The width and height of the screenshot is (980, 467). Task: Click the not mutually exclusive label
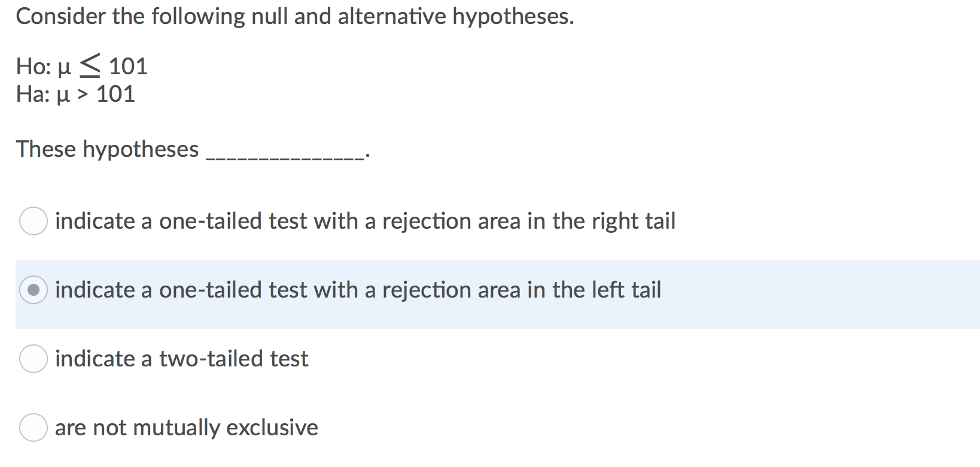tap(186, 427)
